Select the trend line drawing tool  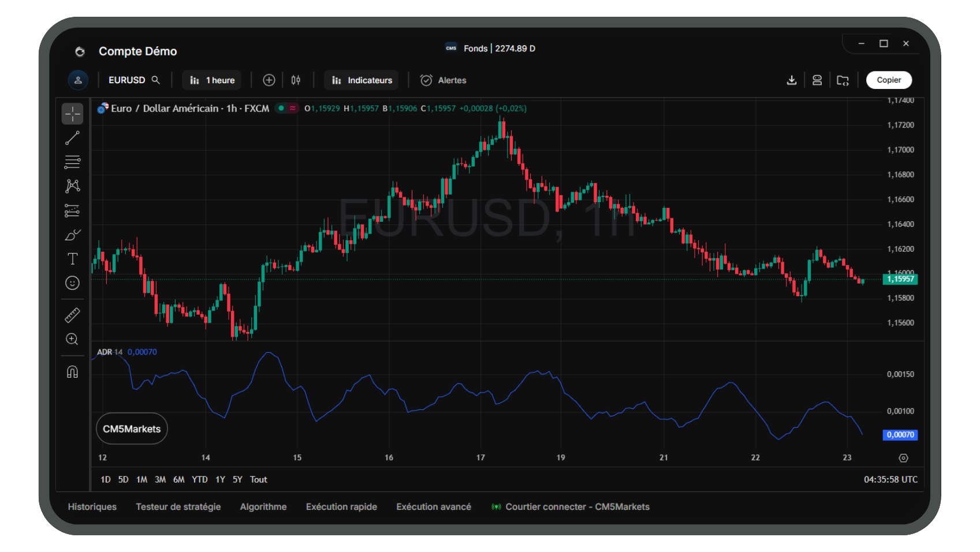pos(72,137)
